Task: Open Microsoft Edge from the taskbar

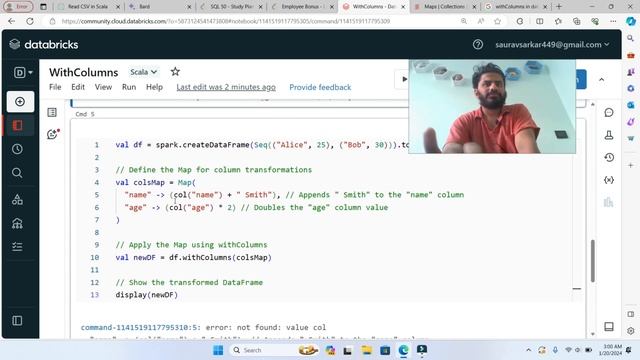Action: click(x=403, y=350)
